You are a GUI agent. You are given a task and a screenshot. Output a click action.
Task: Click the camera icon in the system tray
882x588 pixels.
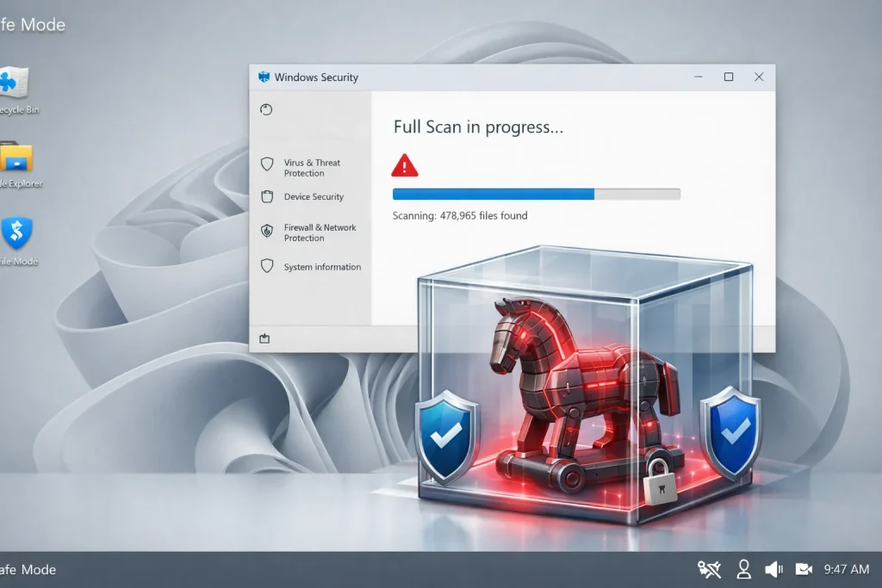pyautogui.click(x=804, y=569)
